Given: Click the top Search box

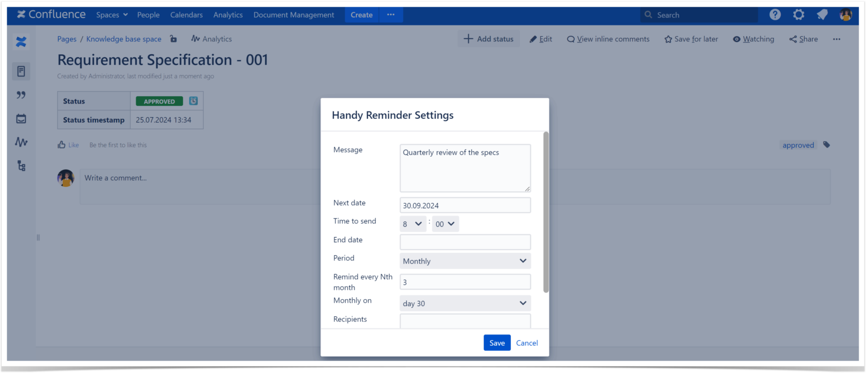Looking at the screenshot, I should tap(698, 15).
